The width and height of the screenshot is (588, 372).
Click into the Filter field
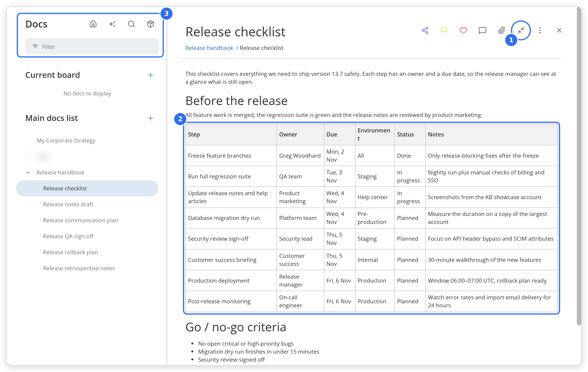[x=92, y=46]
